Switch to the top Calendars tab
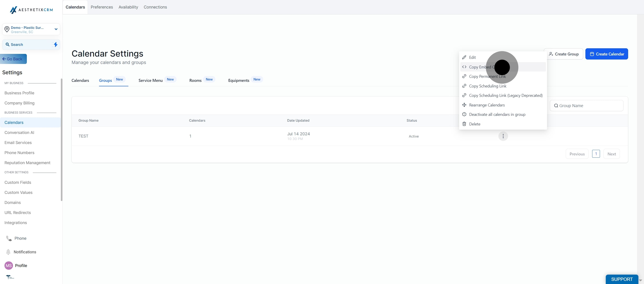The width and height of the screenshot is (644, 284). [x=75, y=7]
